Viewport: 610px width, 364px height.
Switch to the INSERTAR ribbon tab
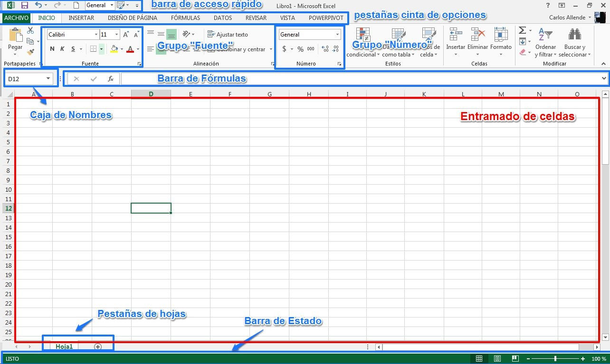tap(81, 18)
